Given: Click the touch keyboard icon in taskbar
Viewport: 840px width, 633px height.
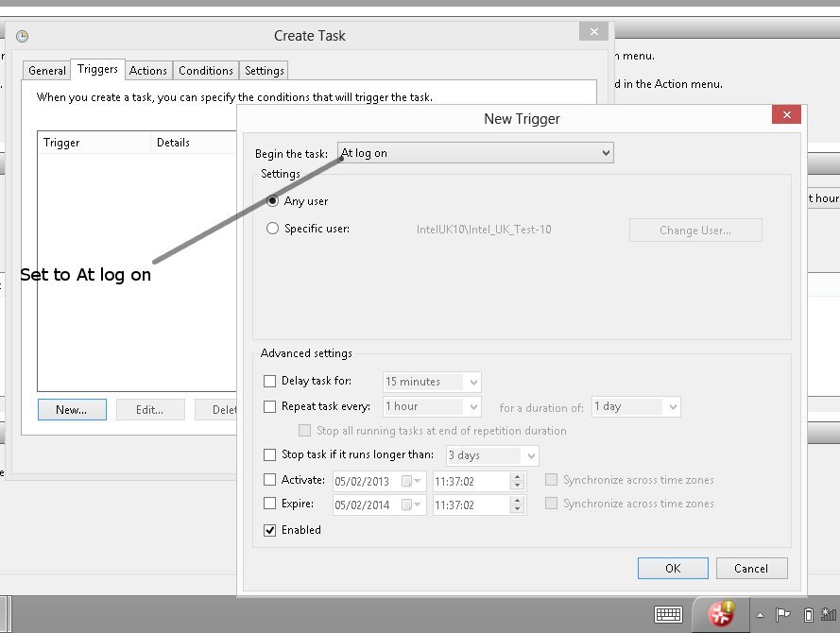Looking at the screenshot, I should pyautogui.click(x=669, y=614).
